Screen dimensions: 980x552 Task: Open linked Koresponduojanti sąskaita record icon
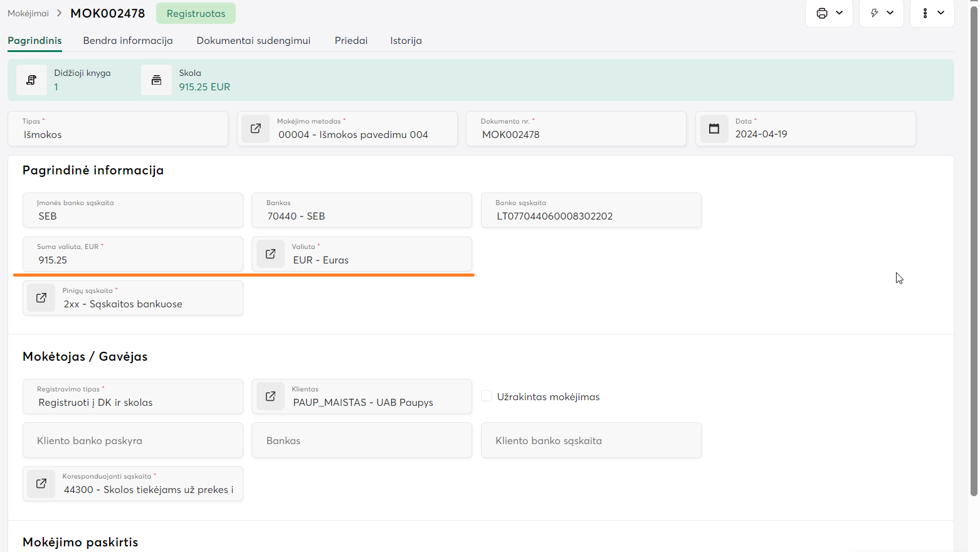point(41,484)
